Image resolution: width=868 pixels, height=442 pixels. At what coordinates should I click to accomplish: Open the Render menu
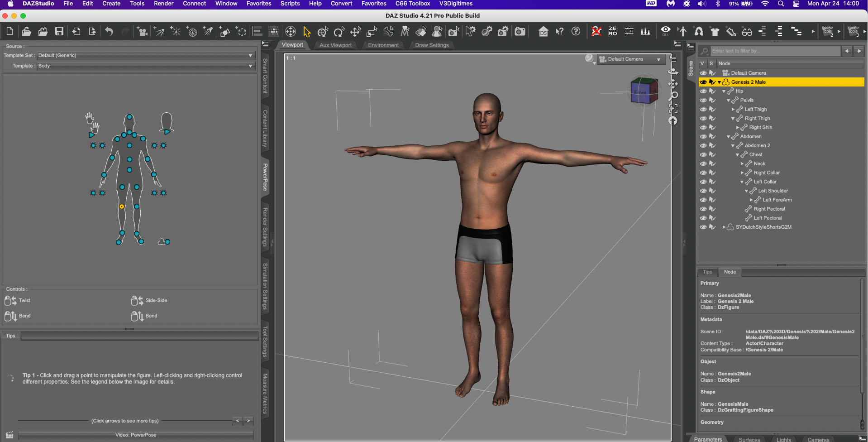164,4
